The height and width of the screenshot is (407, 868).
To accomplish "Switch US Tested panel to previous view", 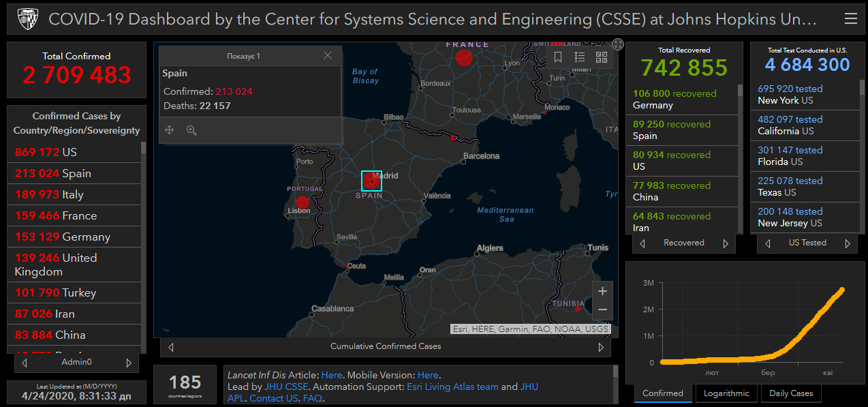I will [768, 243].
